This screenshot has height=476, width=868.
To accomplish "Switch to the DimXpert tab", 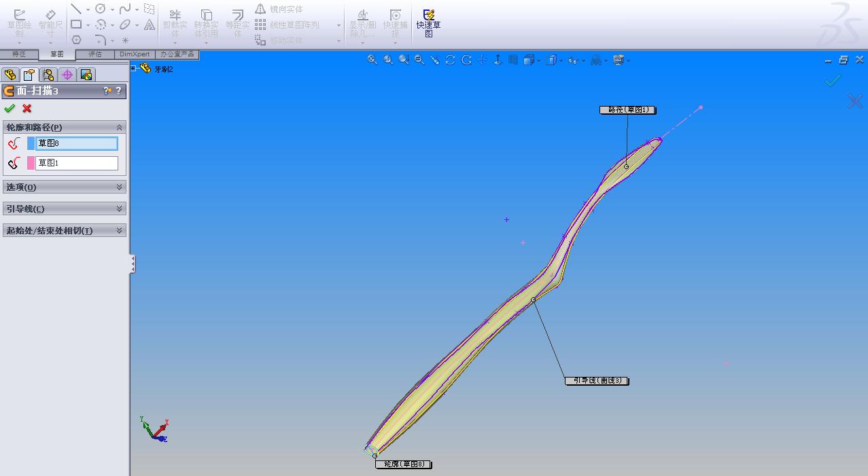I will (135, 54).
